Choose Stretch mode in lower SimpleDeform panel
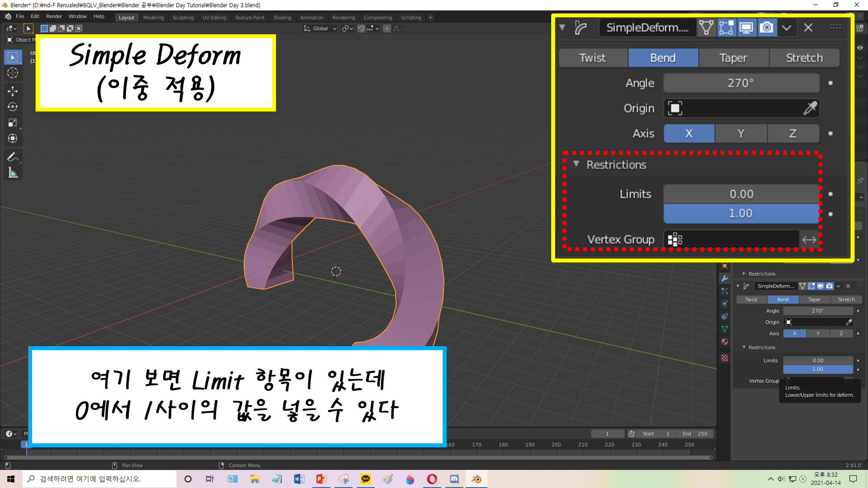This screenshot has height=488, width=868. (846, 300)
